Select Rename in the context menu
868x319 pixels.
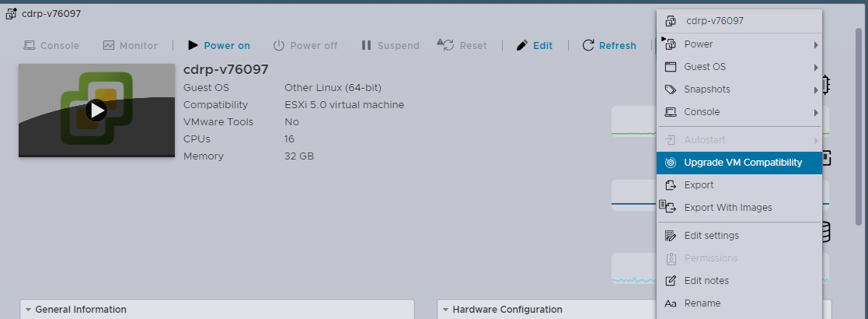pyautogui.click(x=702, y=303)
